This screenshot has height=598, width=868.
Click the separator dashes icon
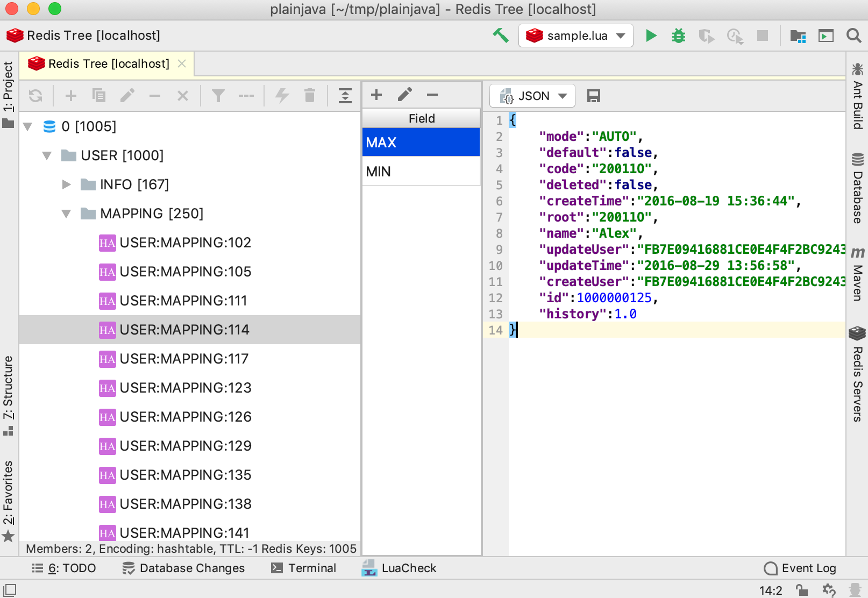246,96
